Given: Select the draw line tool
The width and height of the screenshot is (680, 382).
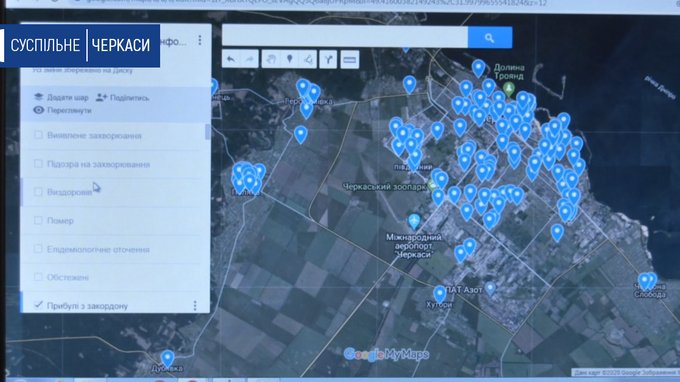Looking at the screenshot, I should [x=309, y=59].
